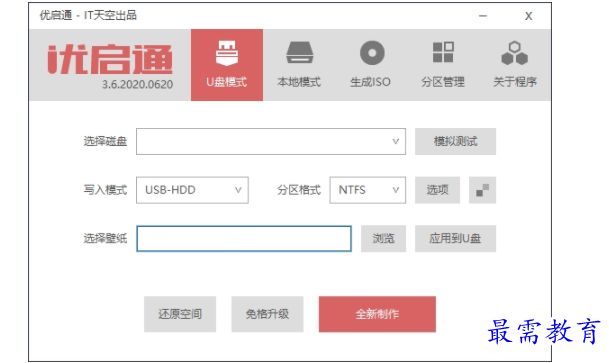This screenshot has height=363, width=609.
Task: Open the 本地模式 tab
Action: 299,65
